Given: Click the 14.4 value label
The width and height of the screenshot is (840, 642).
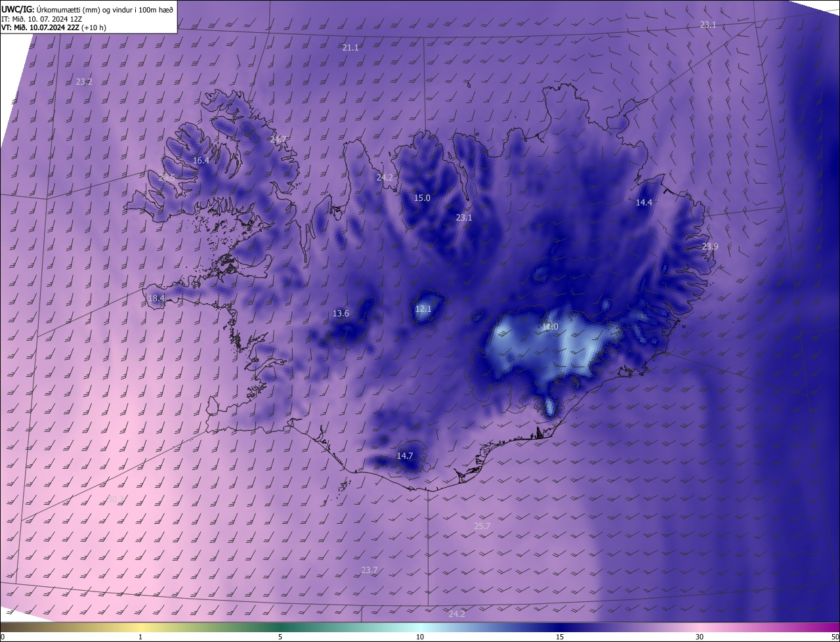Looking at the screenshot, I should pos(644,202).
